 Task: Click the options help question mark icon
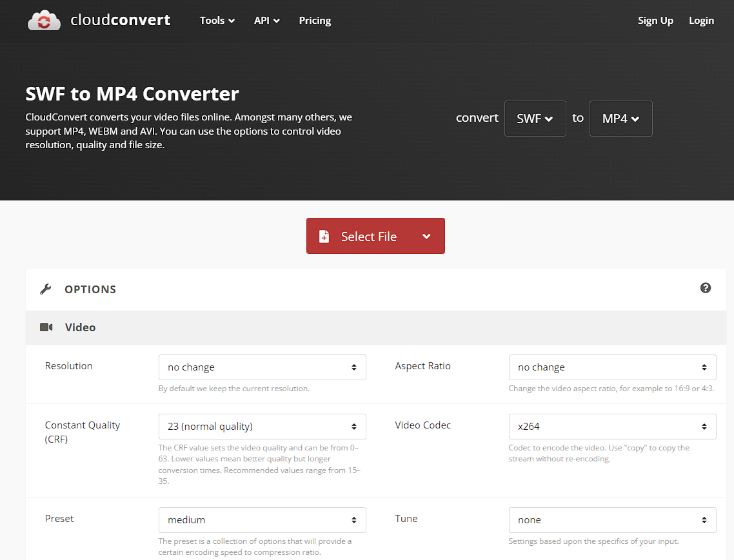[706, 288]
